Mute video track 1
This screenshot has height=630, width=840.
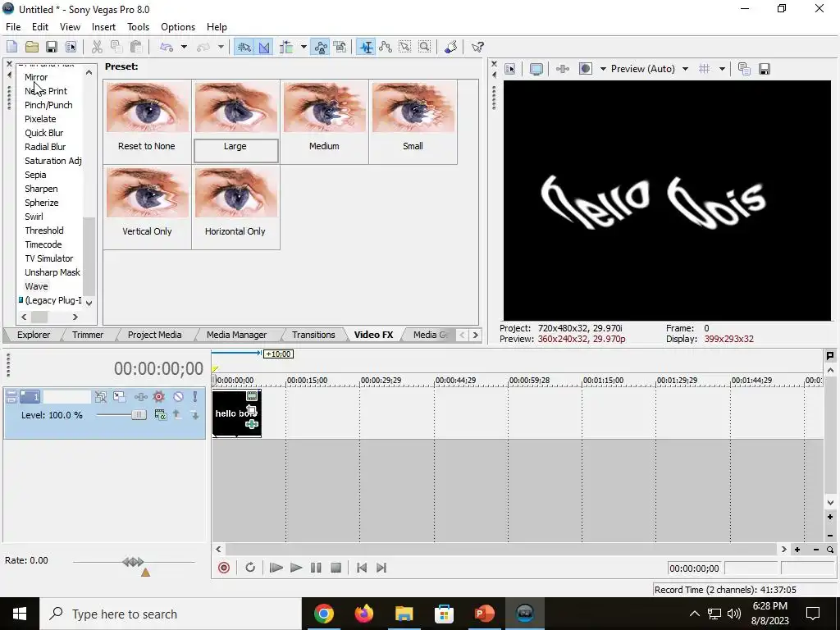(x=178, y=397)
